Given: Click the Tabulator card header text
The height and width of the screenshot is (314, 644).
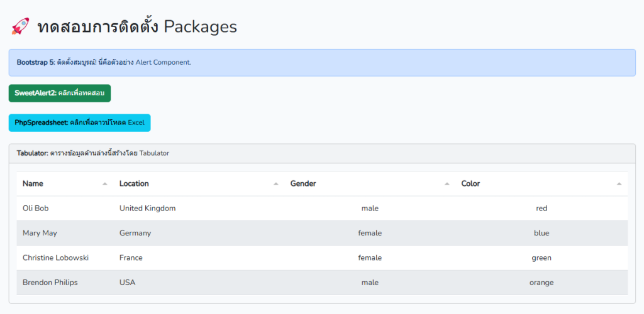Looking at the screenshot, I should click(x=93, y=153).
